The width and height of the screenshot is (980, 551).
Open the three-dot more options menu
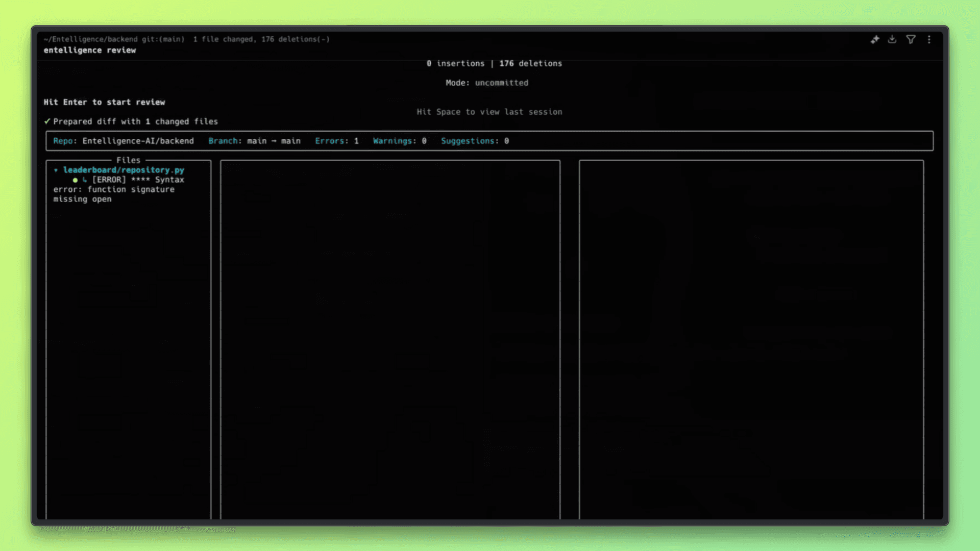[929, 39]
